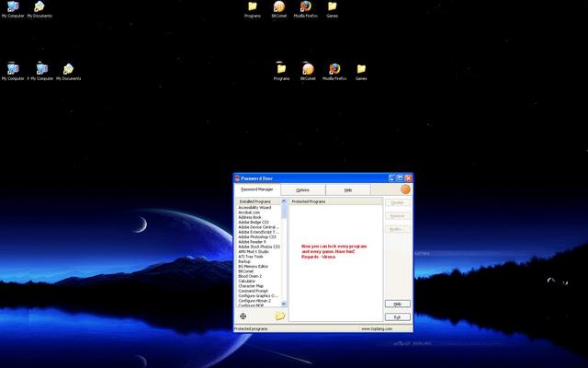The width and height of the screenshot is (588, 368).
Task: Select Adobe Photoshop CS3 in Installed Programs
Action: tap(257, 236)
